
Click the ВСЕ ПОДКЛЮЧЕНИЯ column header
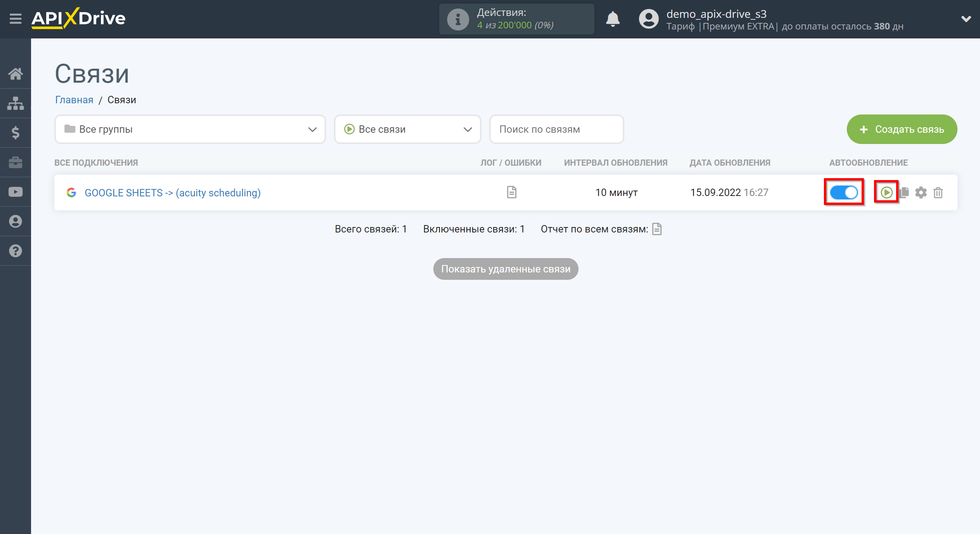click(x=96, y=163)
